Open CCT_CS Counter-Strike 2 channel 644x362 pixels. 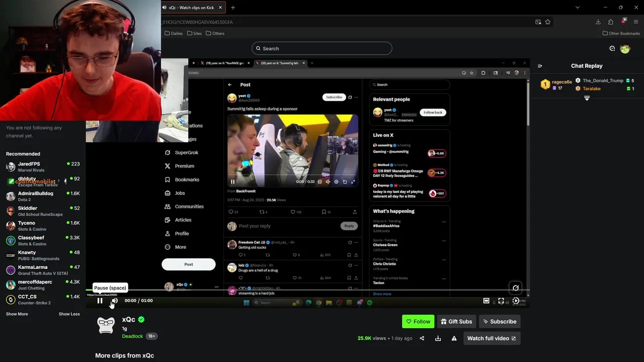(x=43, y=299)
